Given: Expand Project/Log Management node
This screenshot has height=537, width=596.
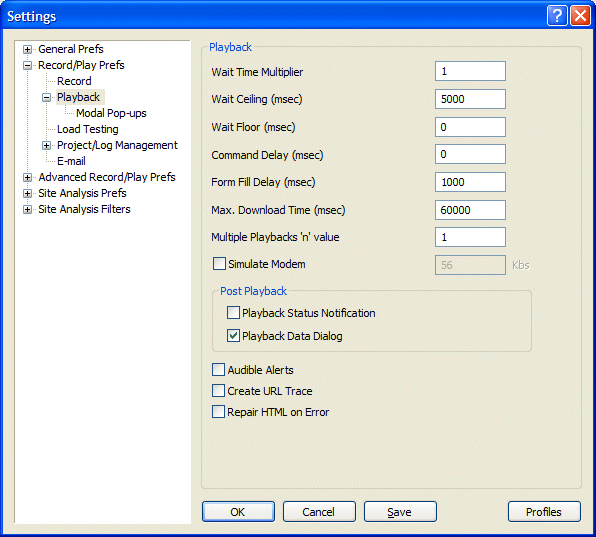Looking at the screenshot, I should coord(46,145).
